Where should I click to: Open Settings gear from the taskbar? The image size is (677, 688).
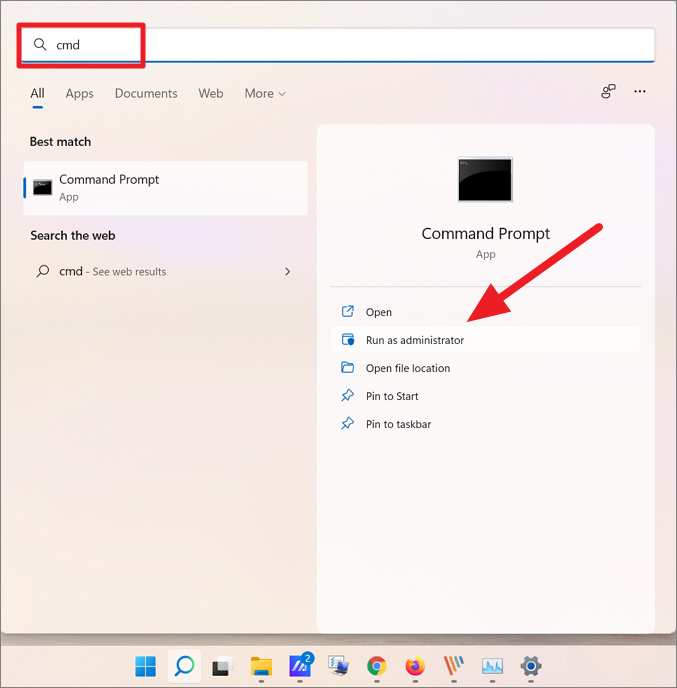pos(531,666)
